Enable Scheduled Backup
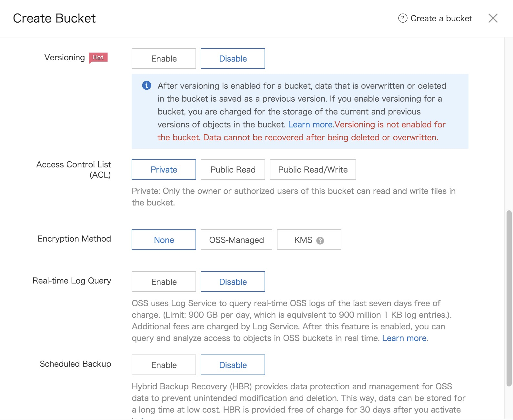 tap(164, 365)
